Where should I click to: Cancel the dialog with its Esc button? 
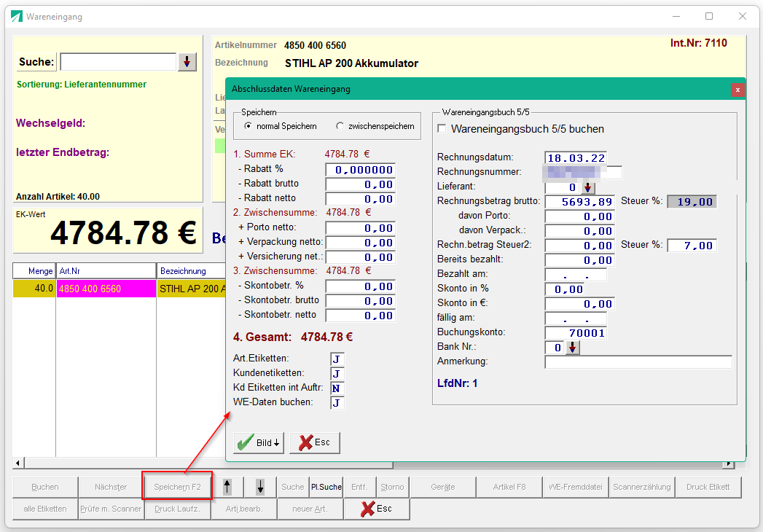[x=314, y=443]
